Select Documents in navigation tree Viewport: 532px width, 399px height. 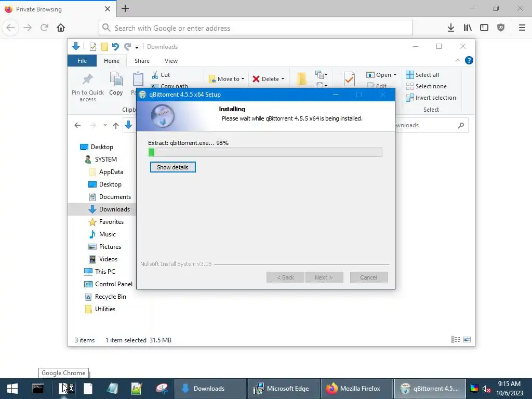(110, 197)
